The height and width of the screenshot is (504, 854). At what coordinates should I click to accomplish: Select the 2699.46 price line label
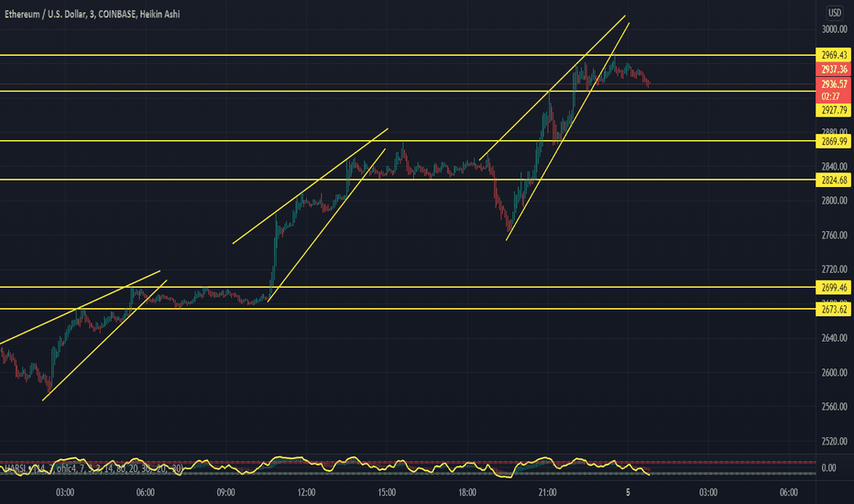[834, 288]
